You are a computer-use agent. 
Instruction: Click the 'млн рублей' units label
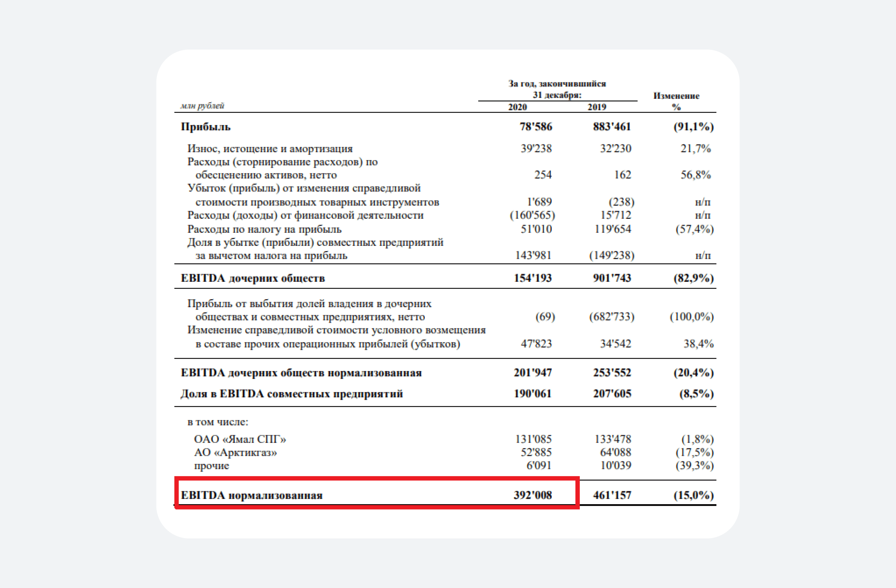202,106
